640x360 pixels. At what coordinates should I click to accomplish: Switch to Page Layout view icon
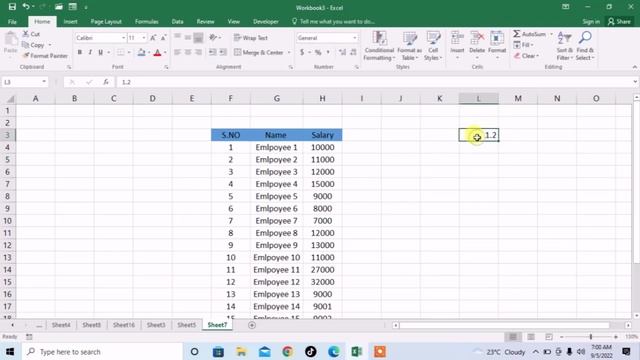[531, 337]
